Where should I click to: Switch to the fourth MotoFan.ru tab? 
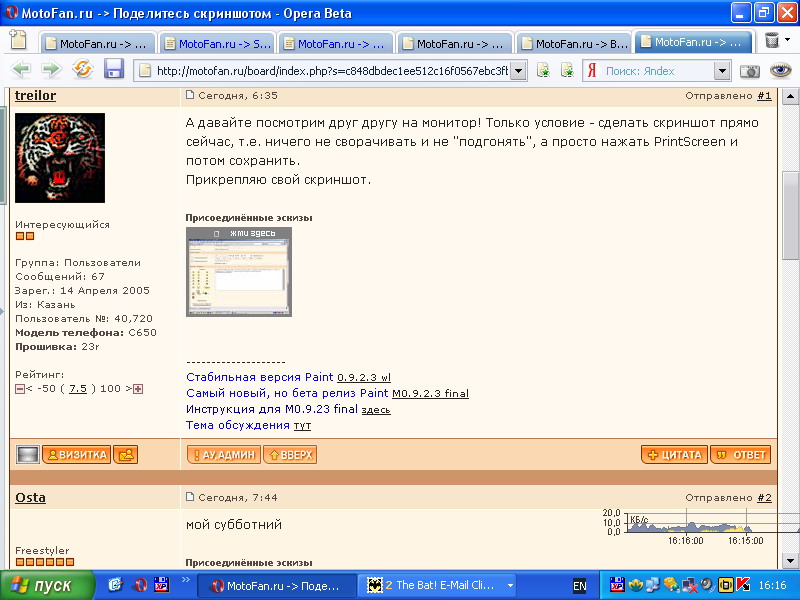pyautogui.click(x=455, y=43)
